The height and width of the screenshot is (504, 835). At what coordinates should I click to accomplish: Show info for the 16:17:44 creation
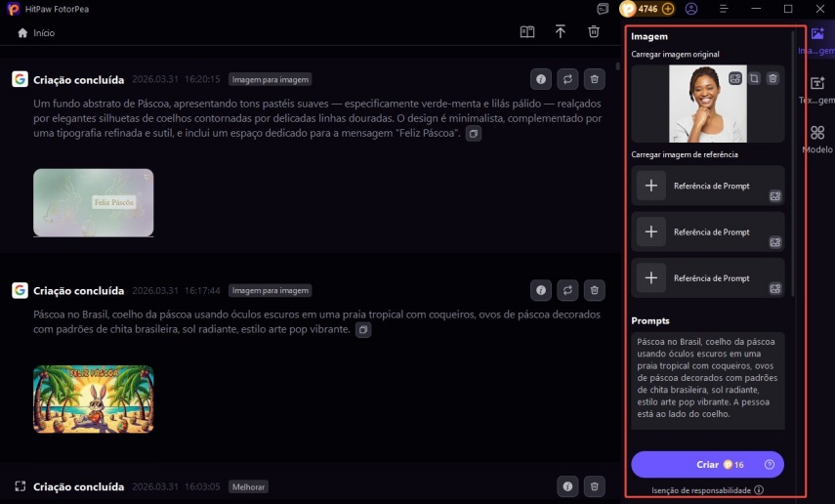[540, 290]
